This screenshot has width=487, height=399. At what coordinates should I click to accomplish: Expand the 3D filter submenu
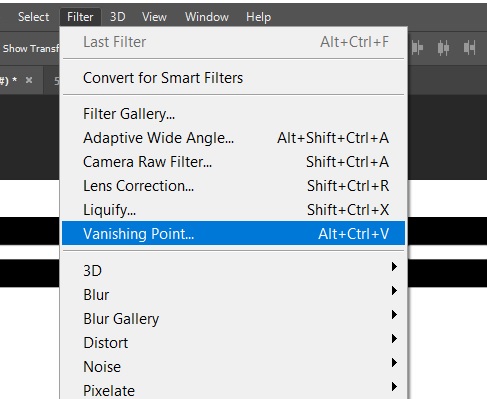click(234, 270)
